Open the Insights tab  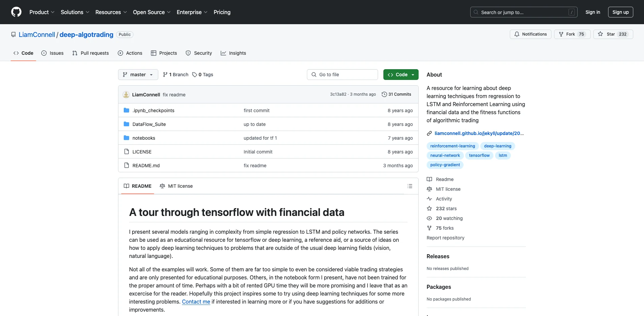point(233,53)
